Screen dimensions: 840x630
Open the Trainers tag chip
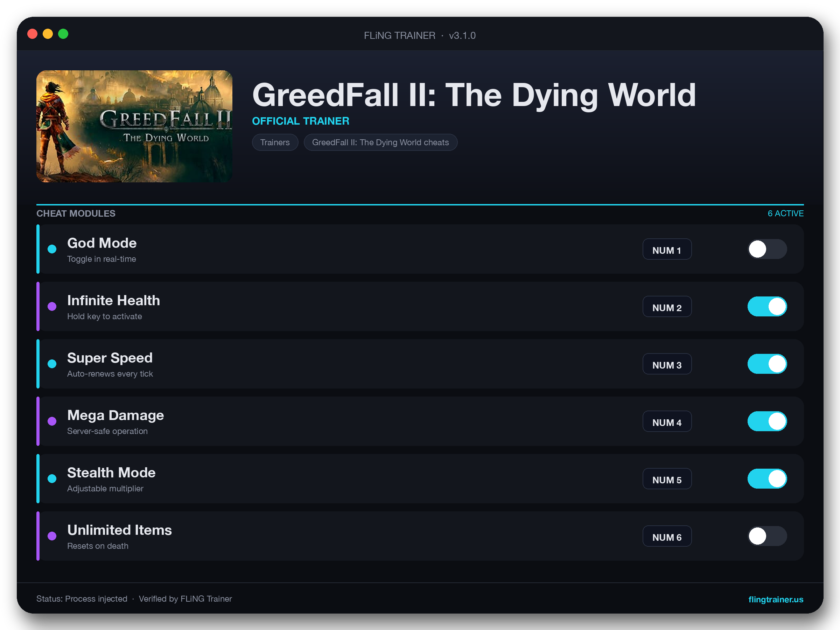click(x=275, y=142)
